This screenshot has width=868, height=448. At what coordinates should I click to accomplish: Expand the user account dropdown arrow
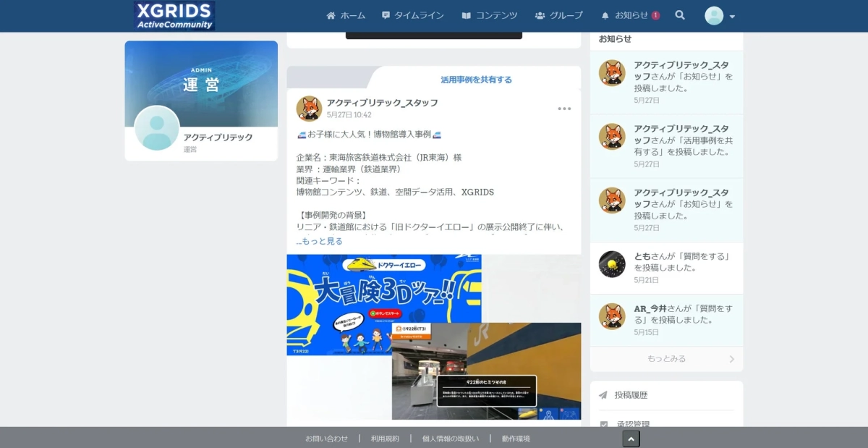point(732,17)
